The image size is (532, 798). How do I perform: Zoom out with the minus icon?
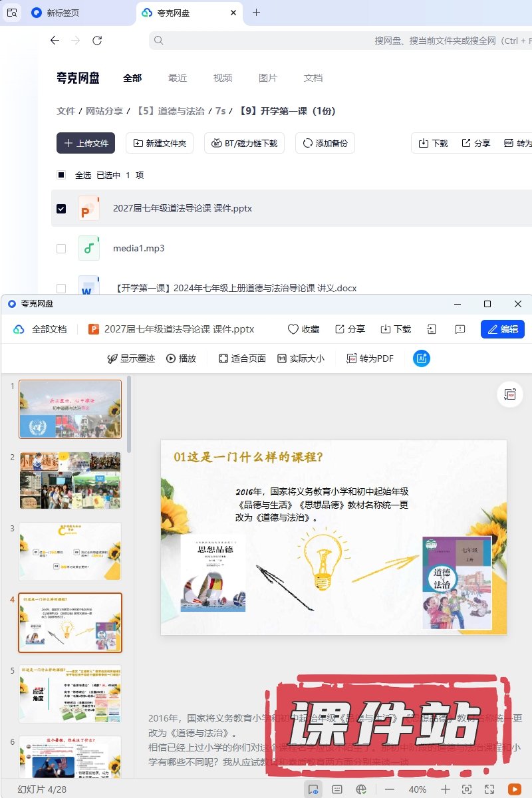(390, 789)
